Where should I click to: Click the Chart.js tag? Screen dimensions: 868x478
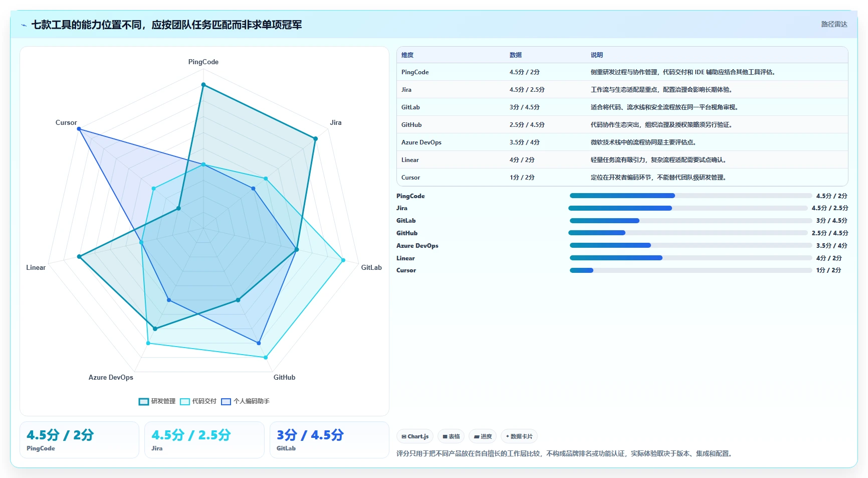[x=415, y=436]
